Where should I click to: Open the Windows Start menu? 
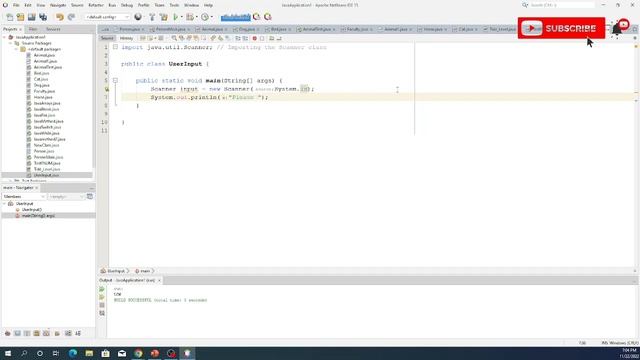(x=8, y=353)
